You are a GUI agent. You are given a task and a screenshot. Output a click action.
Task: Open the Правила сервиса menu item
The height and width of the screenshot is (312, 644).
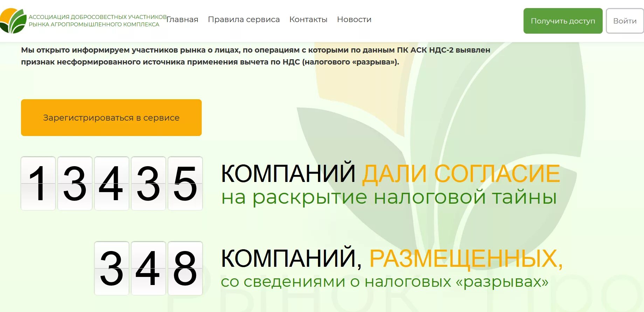pyautogui.click(x=244, y=20)
